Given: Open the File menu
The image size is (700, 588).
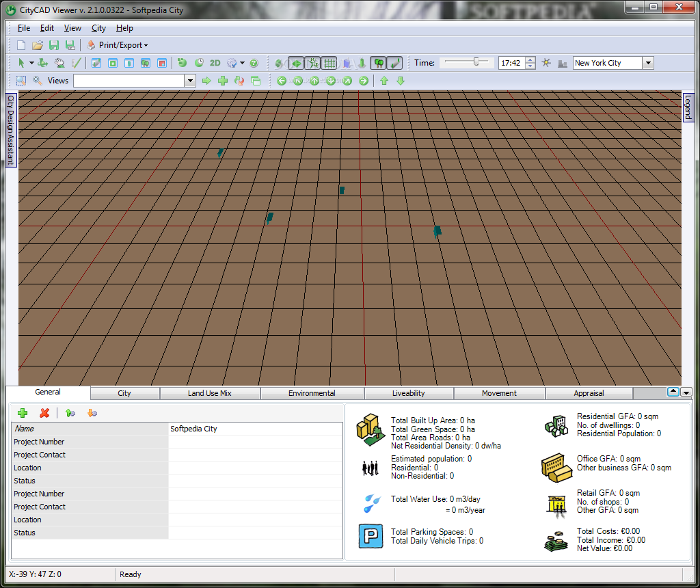Looking at the screenshot, I should pyautogui.click(x=24, y=28).
